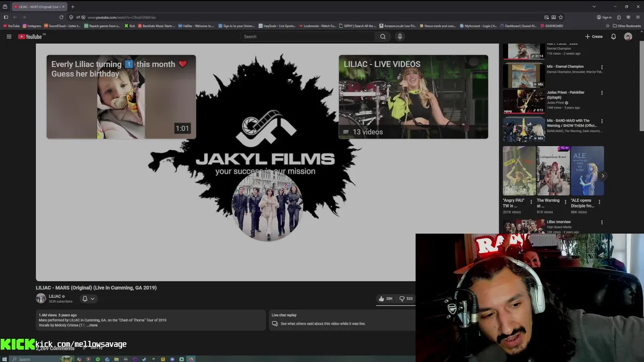The image size is (644, 362).
Task: Open the LILIAC - LIVE VIDEOS end-screen playlist
Action: tap(413, 97)
